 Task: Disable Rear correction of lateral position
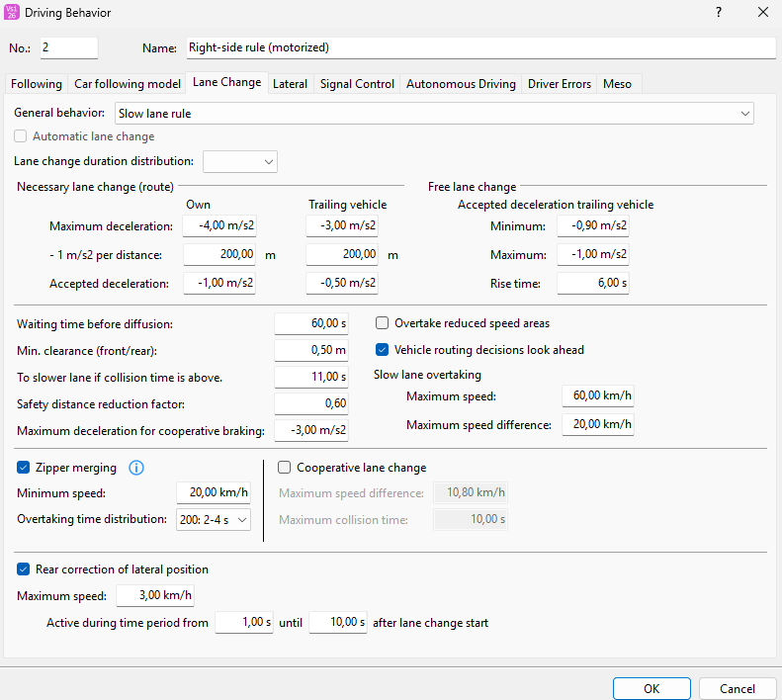point(24,569)
